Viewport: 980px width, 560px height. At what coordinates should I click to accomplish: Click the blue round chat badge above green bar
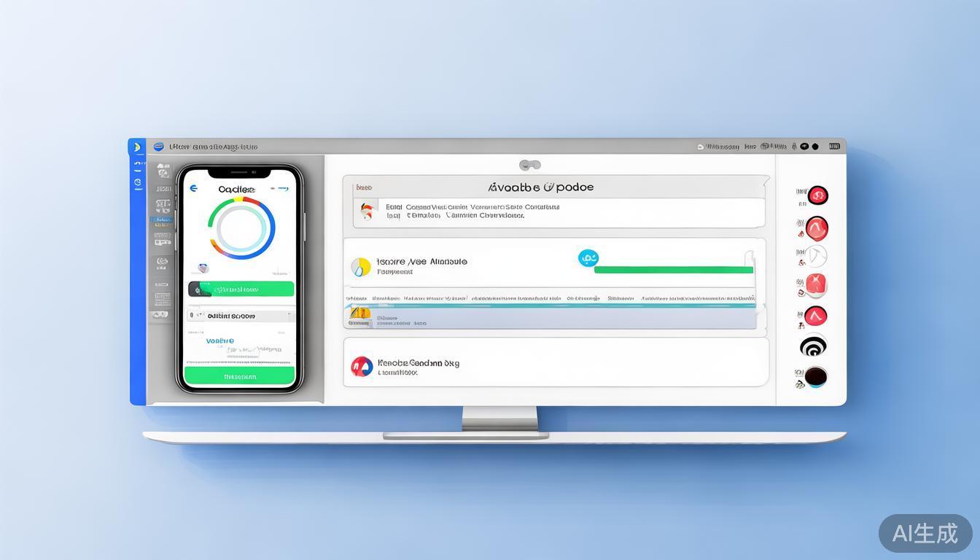pyautogui.click(x=588, y=258)
